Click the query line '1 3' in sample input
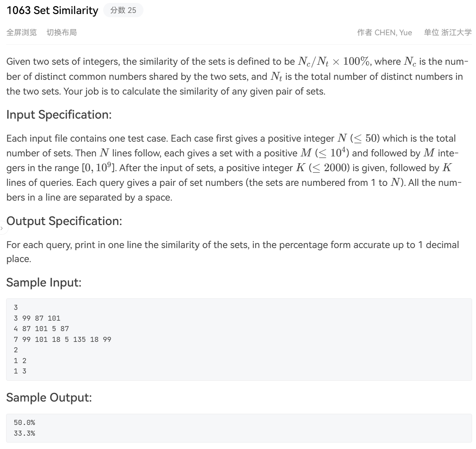 coord(20,371)
